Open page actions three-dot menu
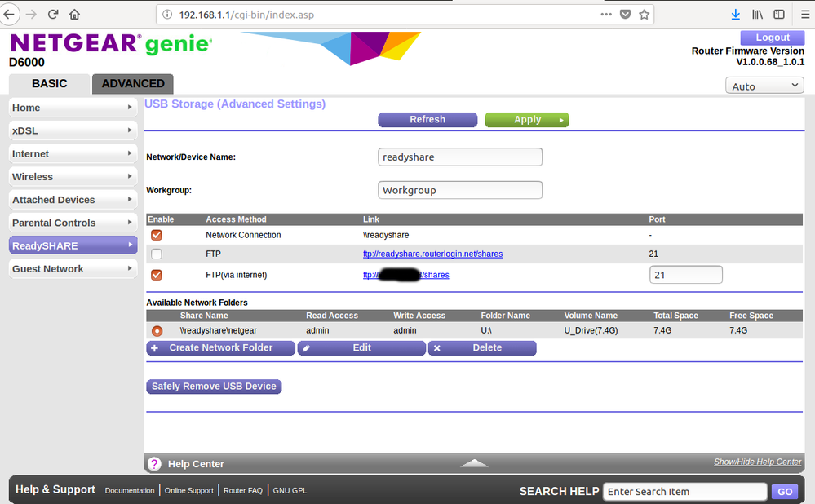This screenshot has width=815, height=504. pyautogui.click(x=605, y=15)
